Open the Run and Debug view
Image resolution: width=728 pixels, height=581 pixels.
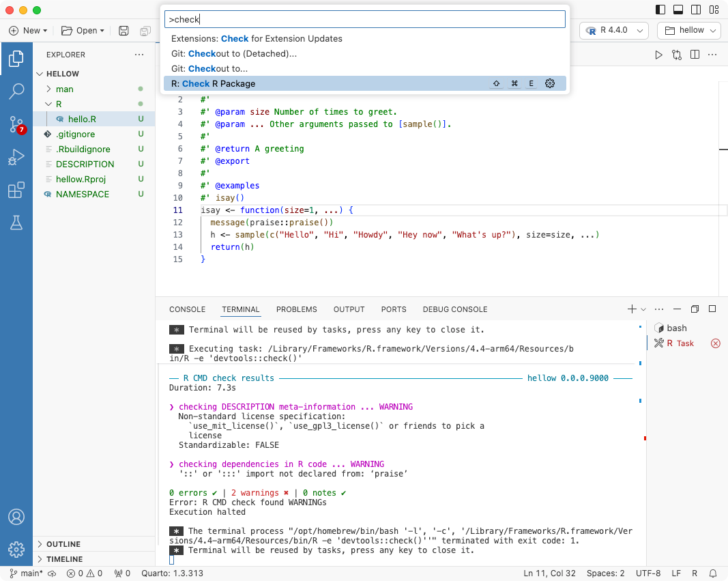16,156
